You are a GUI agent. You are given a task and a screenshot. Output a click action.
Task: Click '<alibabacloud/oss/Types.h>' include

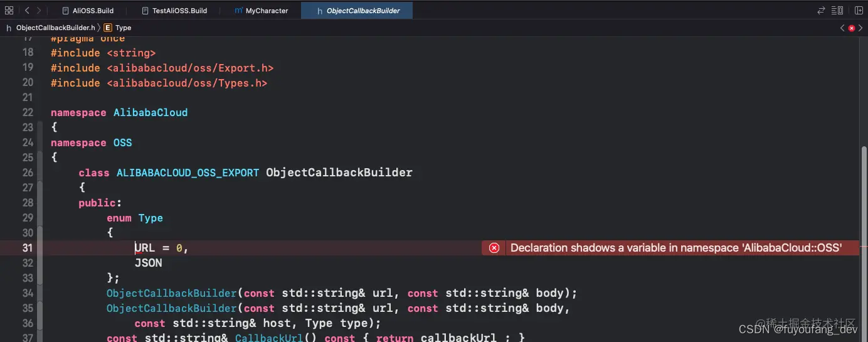point(187,83)
